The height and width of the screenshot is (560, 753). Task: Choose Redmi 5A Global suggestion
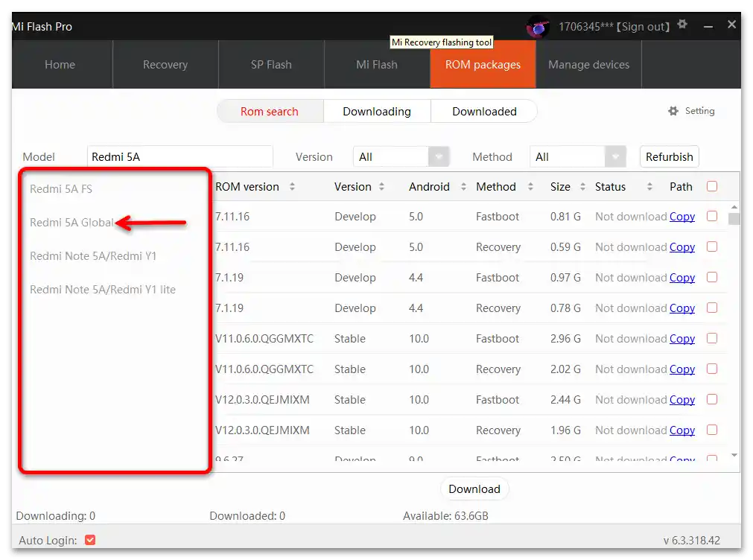(72, 223)
